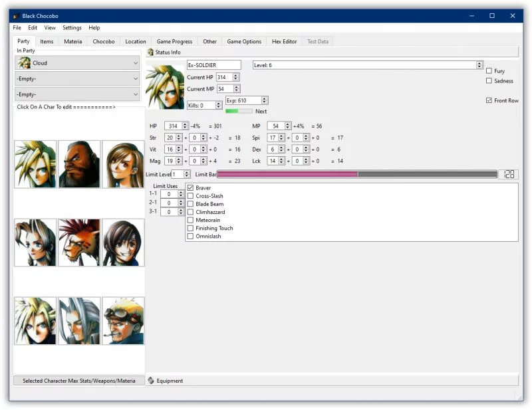Click the 3-1 limit uses spinner arrows
The image size is (532, 410).
[181, 212]
